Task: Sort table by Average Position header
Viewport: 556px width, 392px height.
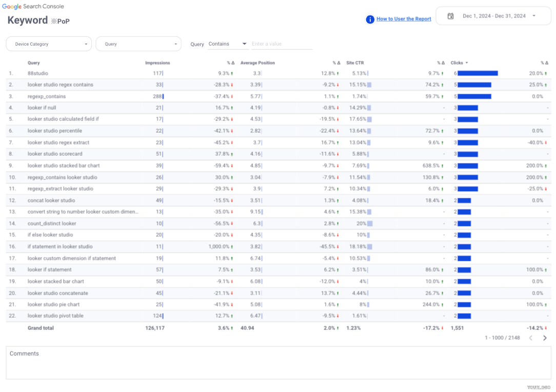Action: click(257, 63)
